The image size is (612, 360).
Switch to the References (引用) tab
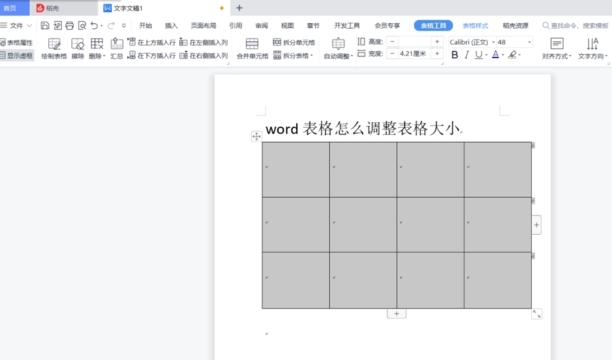[235, 26]
